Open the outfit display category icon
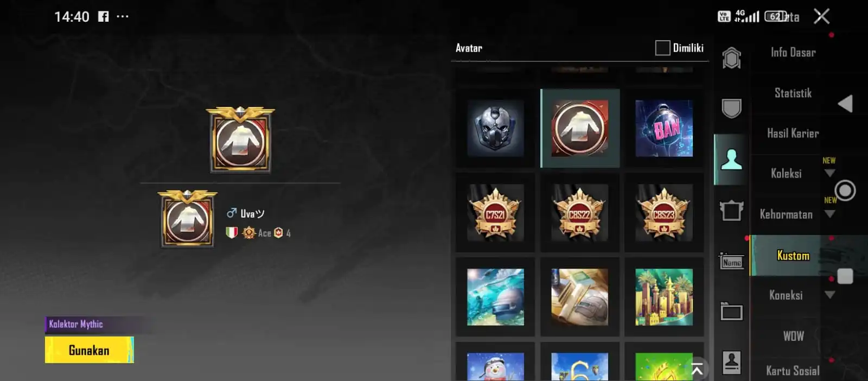Image resolution: width=868 pixels, height=381 pixels. click(731, 210)
